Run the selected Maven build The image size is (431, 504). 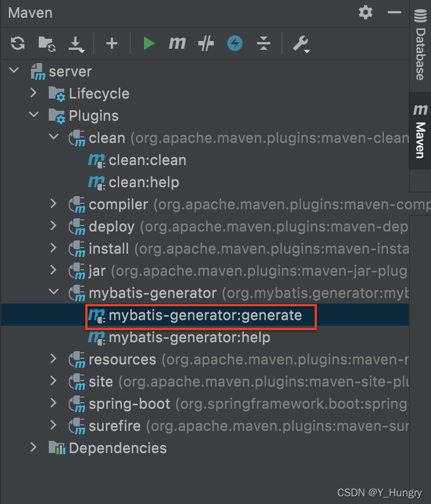tap(148, 43)
